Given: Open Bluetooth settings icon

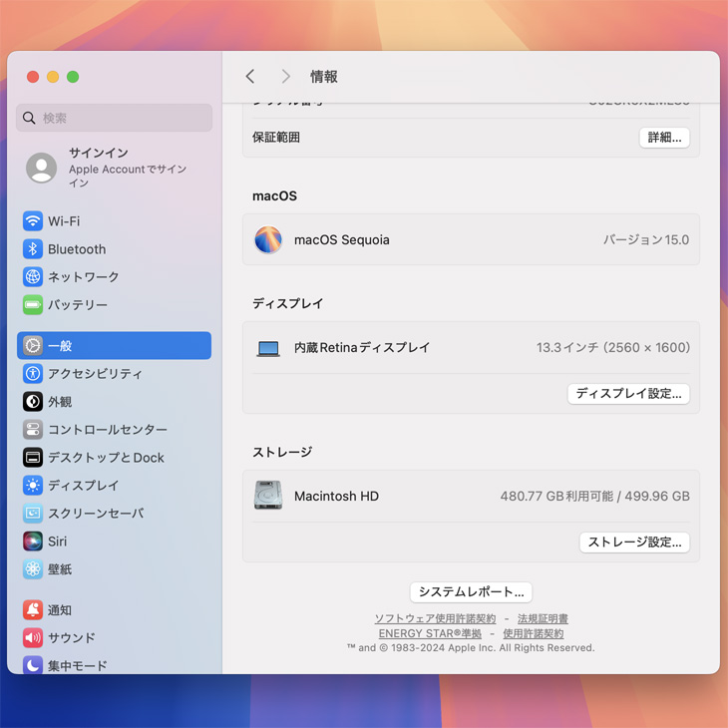Looking at the screenshot, I should pyautogui.click(x=33, y=249).
